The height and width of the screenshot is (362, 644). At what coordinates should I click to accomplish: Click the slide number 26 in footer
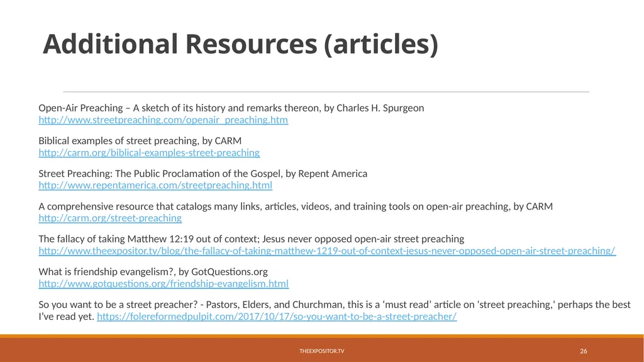[x=583, y=351]
